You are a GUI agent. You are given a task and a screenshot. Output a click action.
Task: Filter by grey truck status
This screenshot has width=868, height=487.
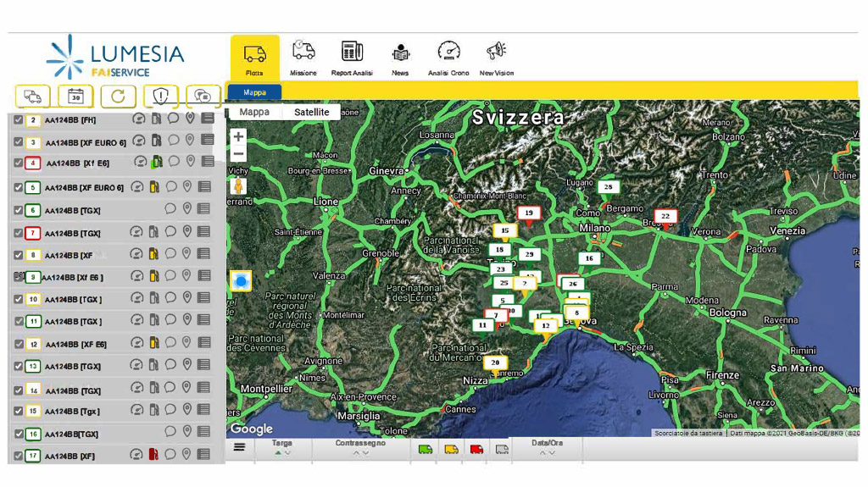502,450
